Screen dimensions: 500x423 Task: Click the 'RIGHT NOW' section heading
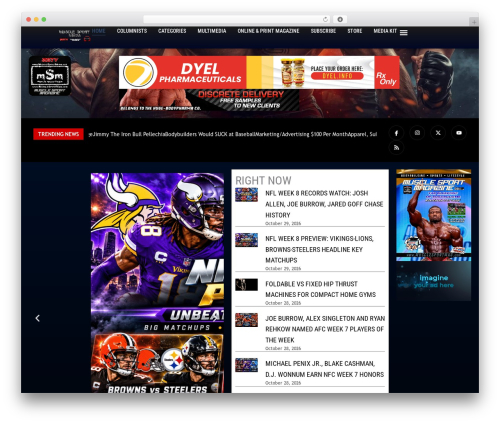tap(263, 180)
